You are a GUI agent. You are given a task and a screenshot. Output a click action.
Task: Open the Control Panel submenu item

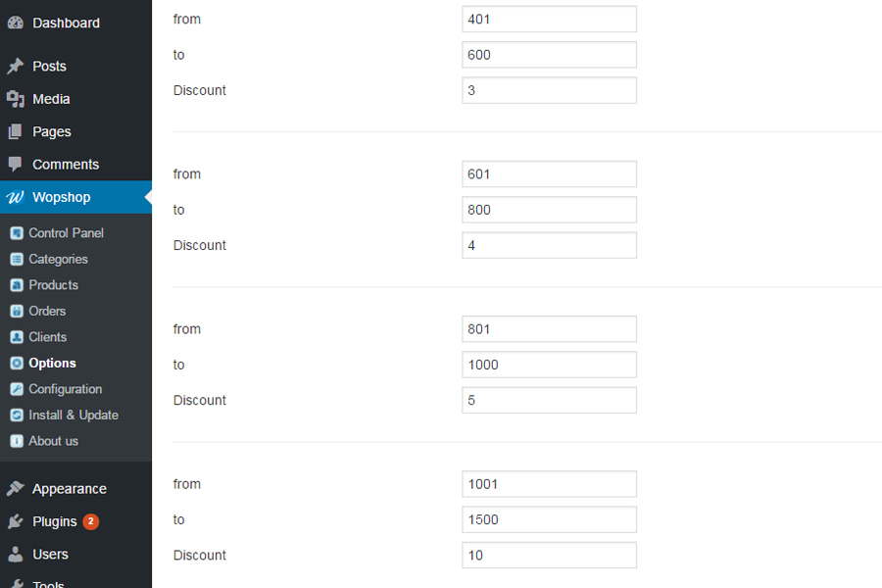pos(66,233)
